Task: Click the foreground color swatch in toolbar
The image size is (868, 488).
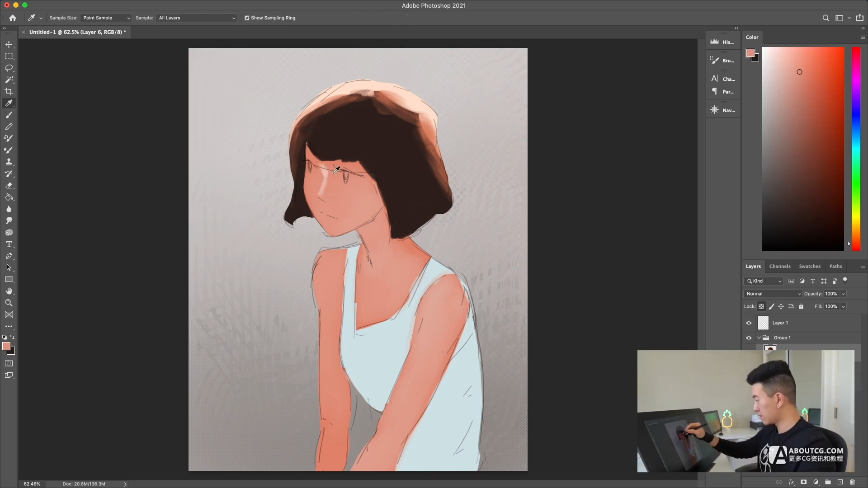Action: click(x=6, y=346)
